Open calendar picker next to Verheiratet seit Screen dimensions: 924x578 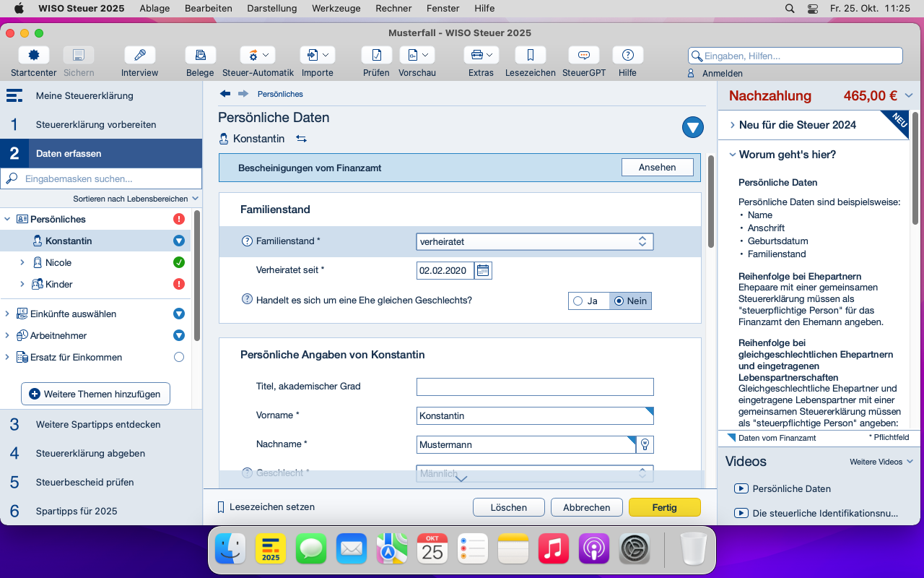tap(484, 271)
